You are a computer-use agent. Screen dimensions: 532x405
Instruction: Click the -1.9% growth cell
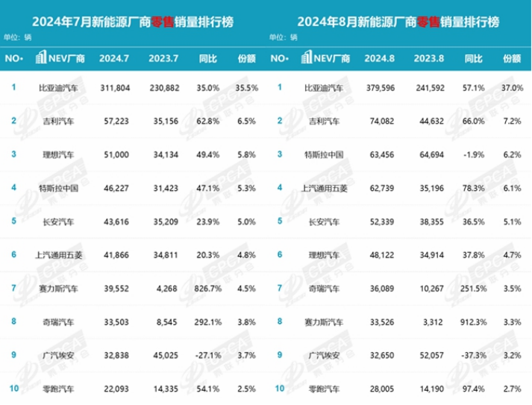[x=473, y=154]
